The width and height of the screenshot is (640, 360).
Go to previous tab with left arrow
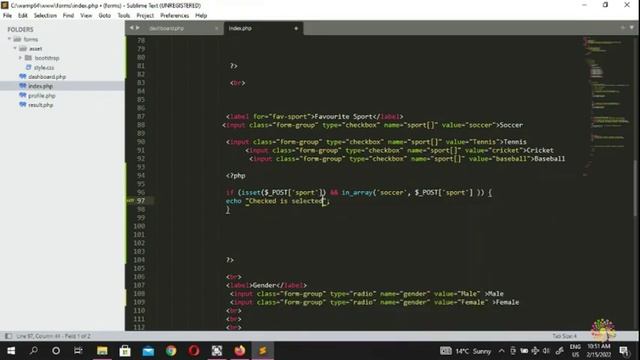coord(131,28)
